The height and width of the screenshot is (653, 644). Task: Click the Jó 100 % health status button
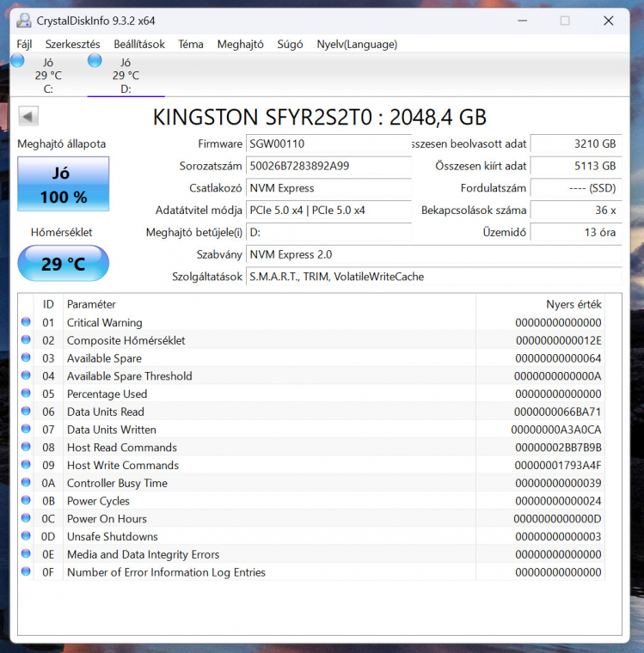pyautogui.click(x=64, y=184)
